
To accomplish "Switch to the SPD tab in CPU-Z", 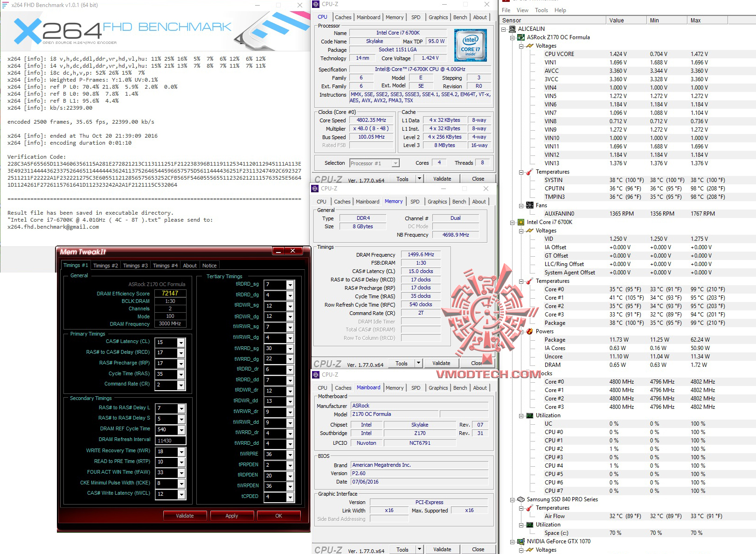I will point(416,17).
